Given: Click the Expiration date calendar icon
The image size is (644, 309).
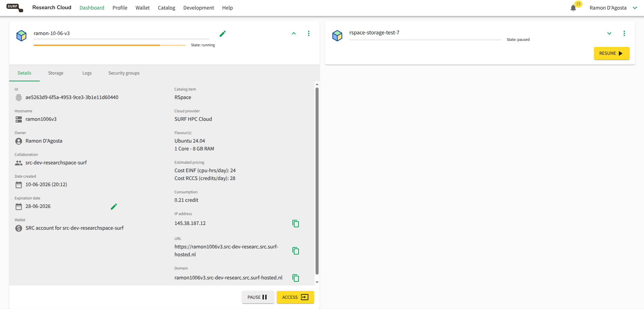Looking at the screenshot, I should (19, 207).
